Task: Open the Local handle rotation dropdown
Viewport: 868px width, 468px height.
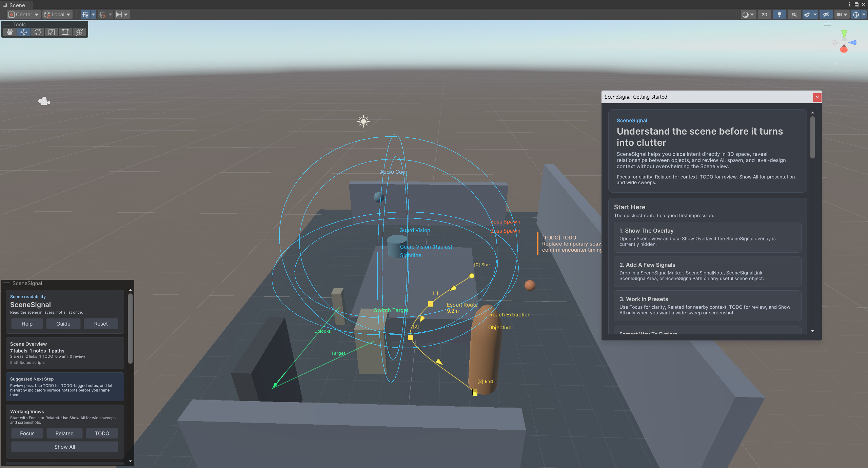Action: tap(57, 14)
